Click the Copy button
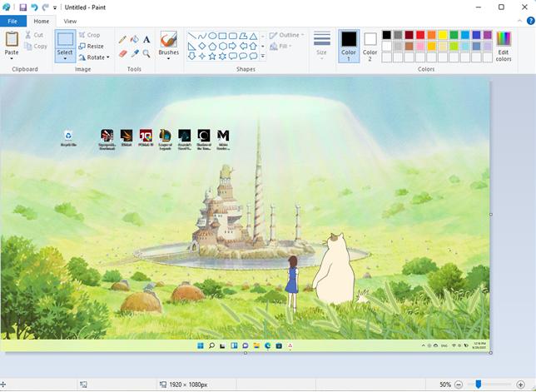Screen dimensions: 536x392 pyautogui.click(x=36, y=46)
